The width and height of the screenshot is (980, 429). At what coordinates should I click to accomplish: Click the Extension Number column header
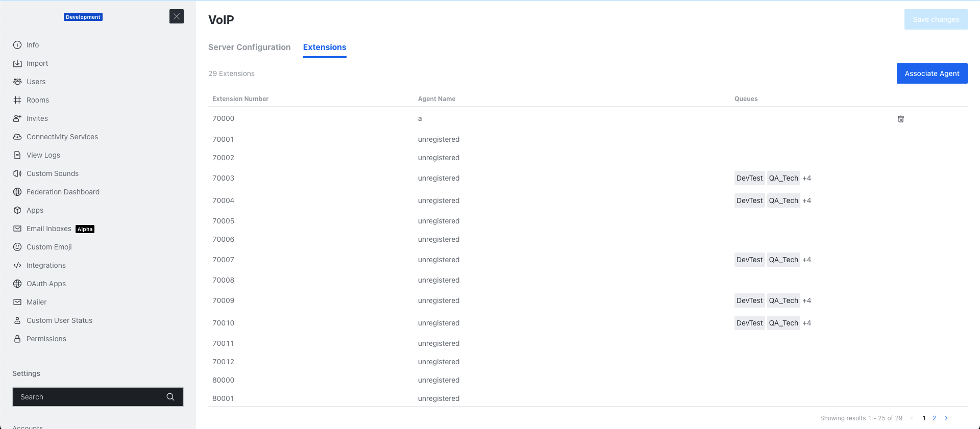[240, 99]
